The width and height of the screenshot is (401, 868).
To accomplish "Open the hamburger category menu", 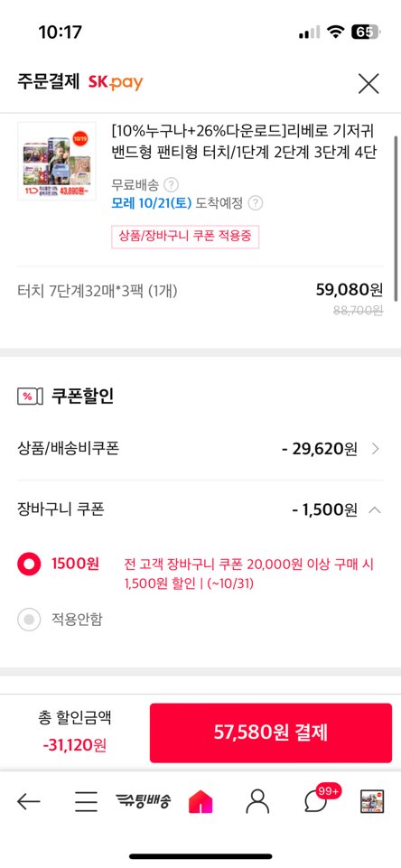I will click(x=86, y=801).
